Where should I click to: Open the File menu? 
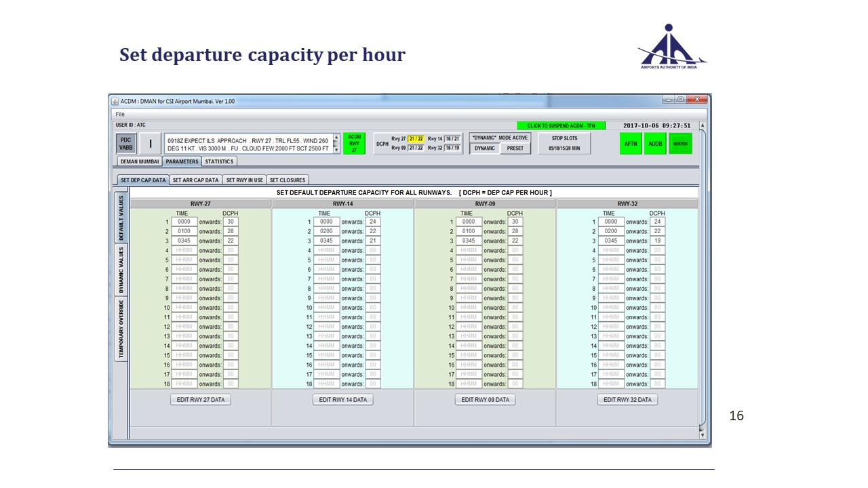[119, 114]
